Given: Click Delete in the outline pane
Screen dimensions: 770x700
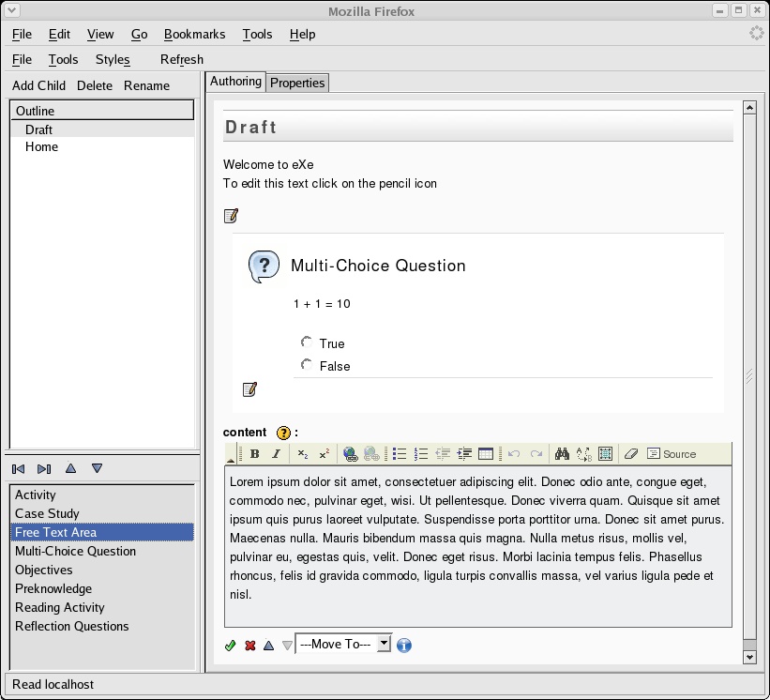Looking at the screenshot, I should 95,85.
